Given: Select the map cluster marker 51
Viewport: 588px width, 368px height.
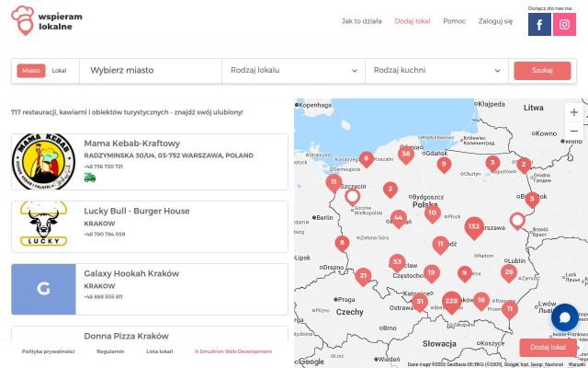Looking at the screenshot, I should click(420, 303).
